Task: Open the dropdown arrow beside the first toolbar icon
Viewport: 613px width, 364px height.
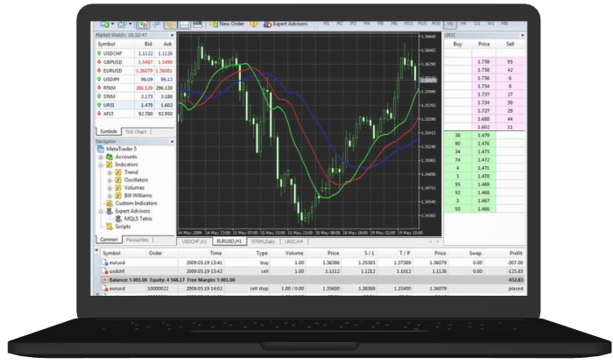Action: (x=113, y=24)
